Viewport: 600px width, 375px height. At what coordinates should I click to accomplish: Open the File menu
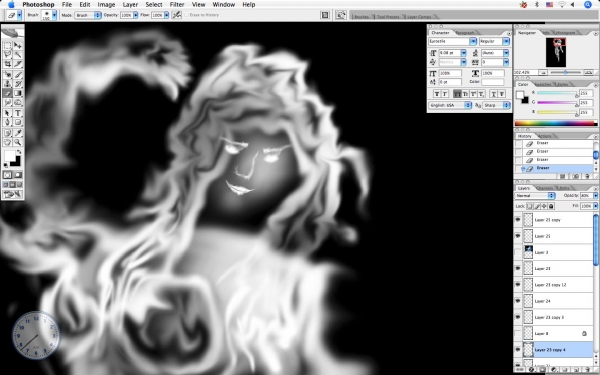coord(67,5)
